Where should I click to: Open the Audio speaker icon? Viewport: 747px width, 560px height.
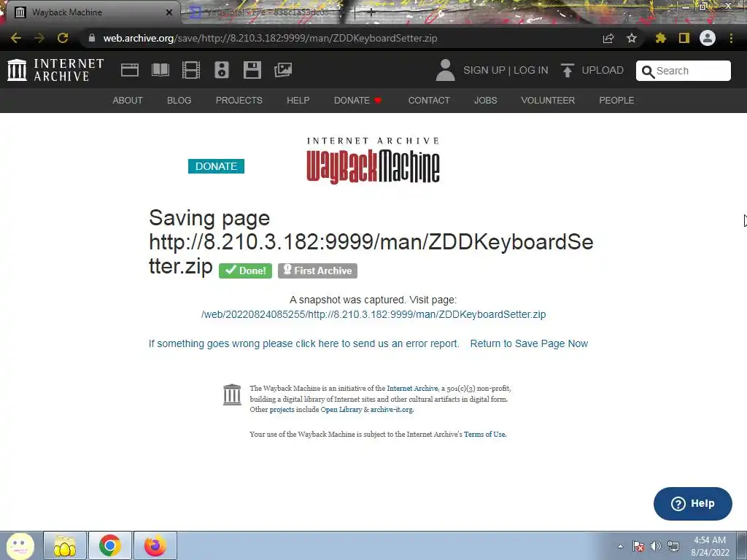tap(222, 70)
